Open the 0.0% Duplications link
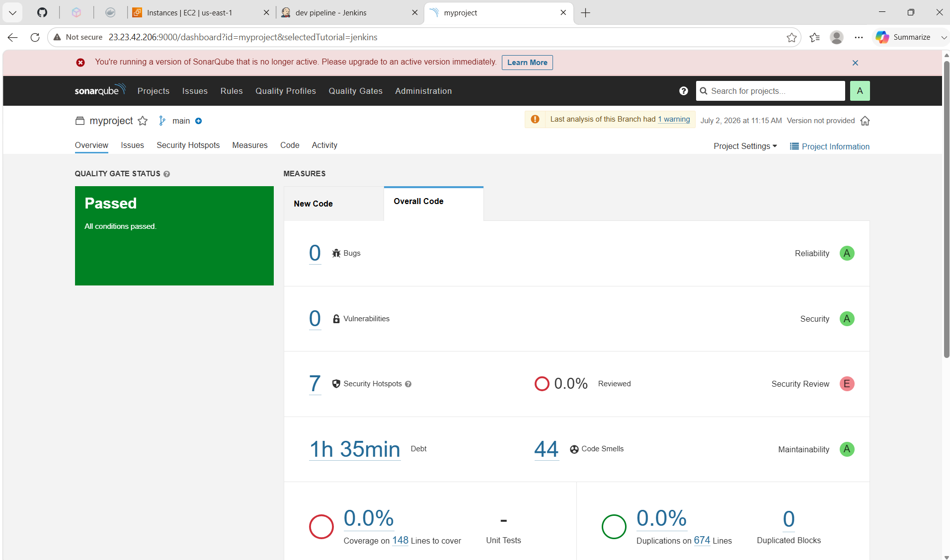The height and width of the screenshot is (560, 950). pyautogui.click(x=661, y=519)
